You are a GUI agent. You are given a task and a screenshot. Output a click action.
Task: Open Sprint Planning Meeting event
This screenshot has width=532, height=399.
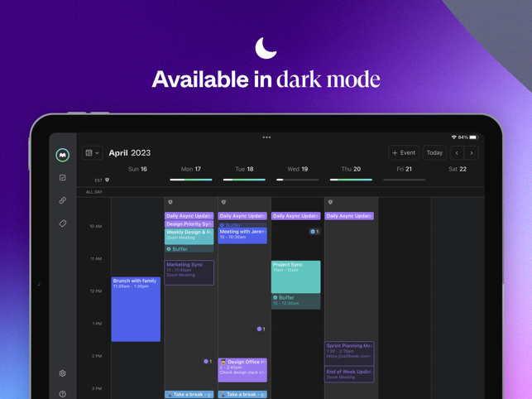[x=349, y=353]
